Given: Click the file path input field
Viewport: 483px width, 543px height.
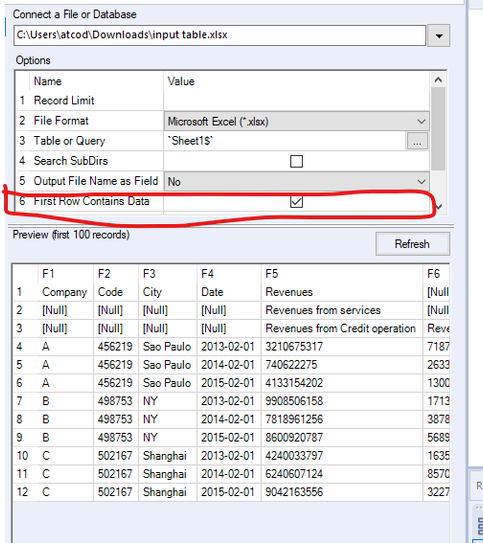Looking at the screenshot, I should 220,35.
